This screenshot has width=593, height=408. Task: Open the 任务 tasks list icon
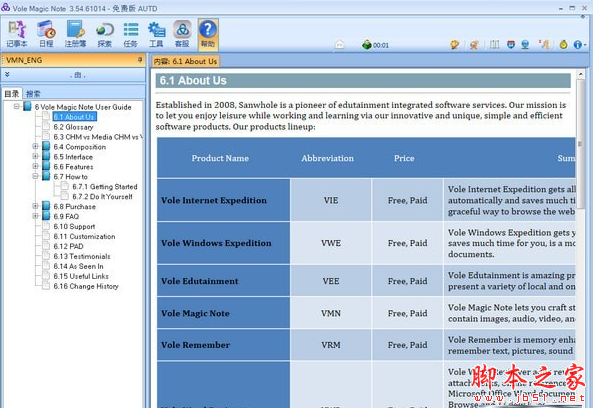pyautogui.click(x=130, y=34)
